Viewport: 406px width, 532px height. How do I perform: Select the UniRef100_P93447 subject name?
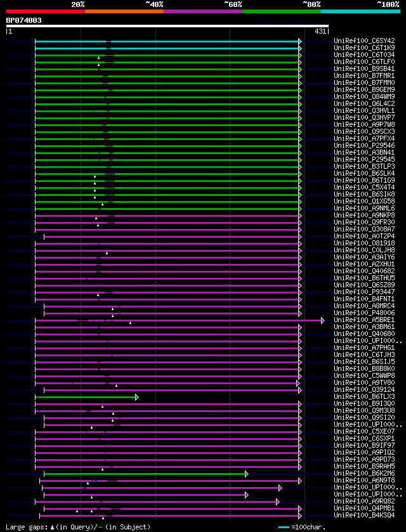coord(364,292)
